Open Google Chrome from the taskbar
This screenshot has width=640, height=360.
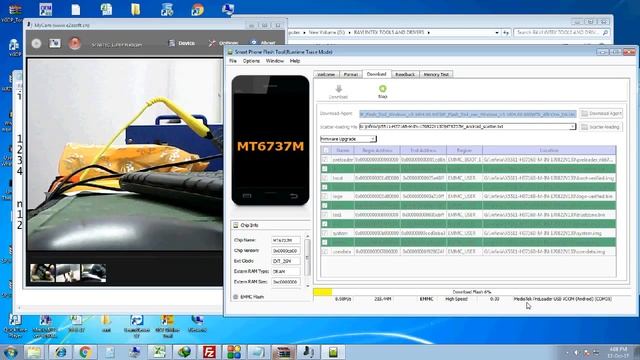(85, 352)
